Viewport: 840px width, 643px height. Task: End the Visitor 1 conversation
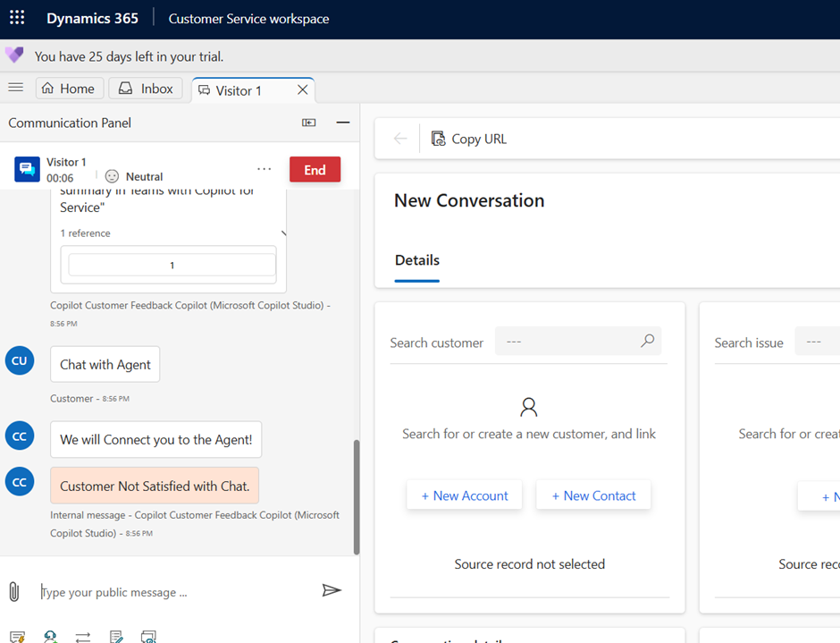[x=315, y=170]
